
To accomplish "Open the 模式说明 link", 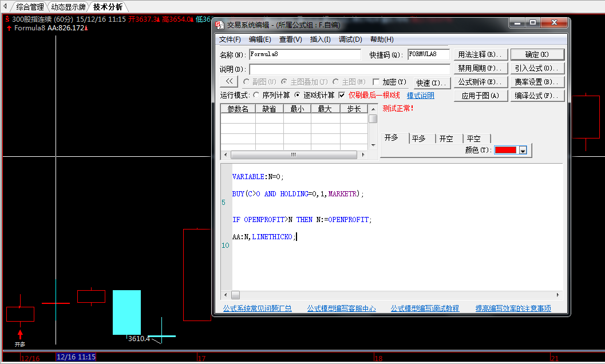I will tap(420, 96).
